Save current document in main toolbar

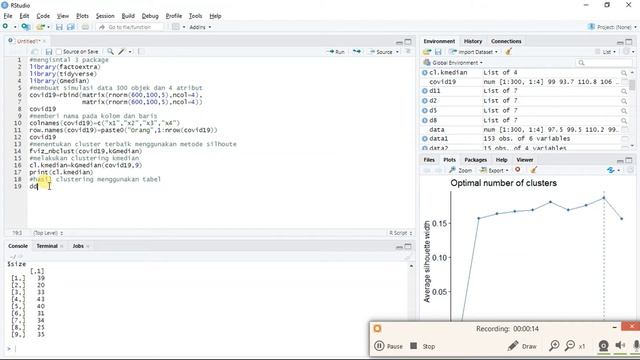(59, 27)
